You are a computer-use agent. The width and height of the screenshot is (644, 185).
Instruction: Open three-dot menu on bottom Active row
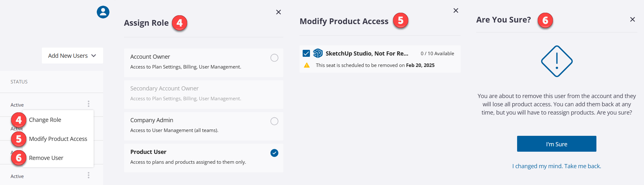tap(89, 175)
